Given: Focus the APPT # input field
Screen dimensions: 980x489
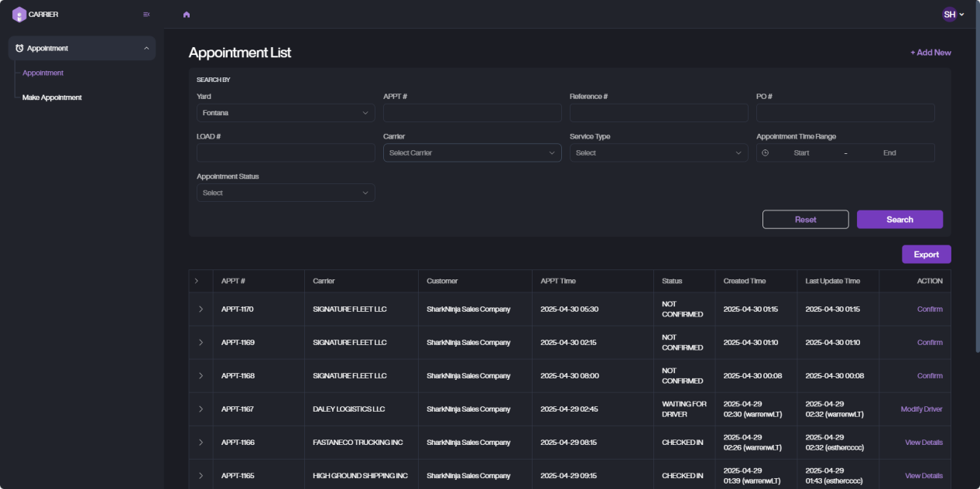Looking at the screenshot, I should tap(472, 113).
